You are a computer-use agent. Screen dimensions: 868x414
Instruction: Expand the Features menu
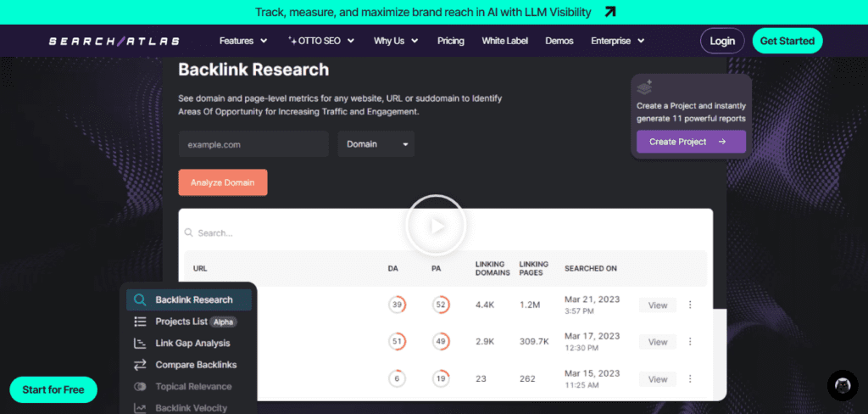point(243,41)
